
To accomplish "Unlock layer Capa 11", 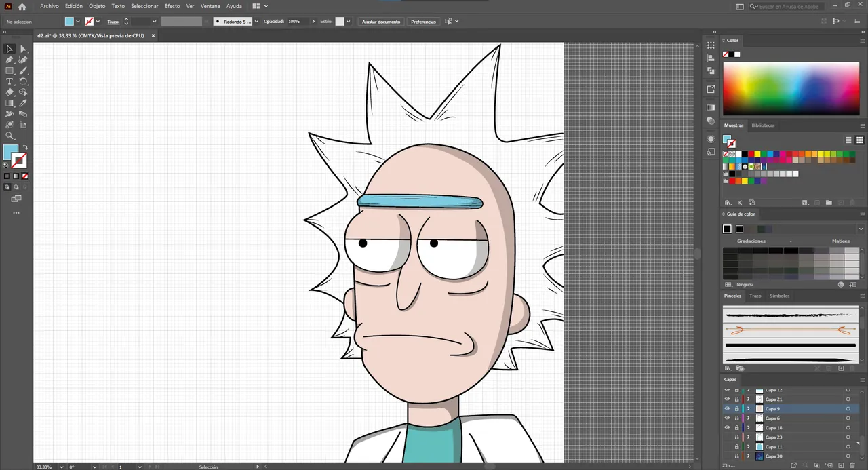I will coord(736,447).
